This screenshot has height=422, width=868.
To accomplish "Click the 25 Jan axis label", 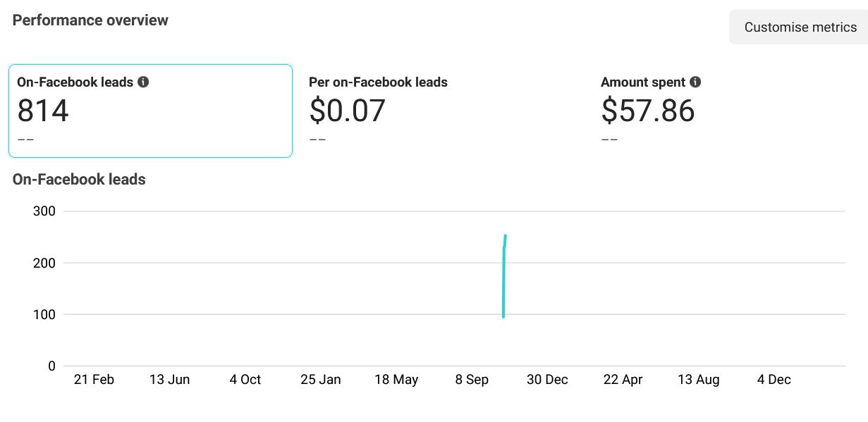I will click(320, 380).
